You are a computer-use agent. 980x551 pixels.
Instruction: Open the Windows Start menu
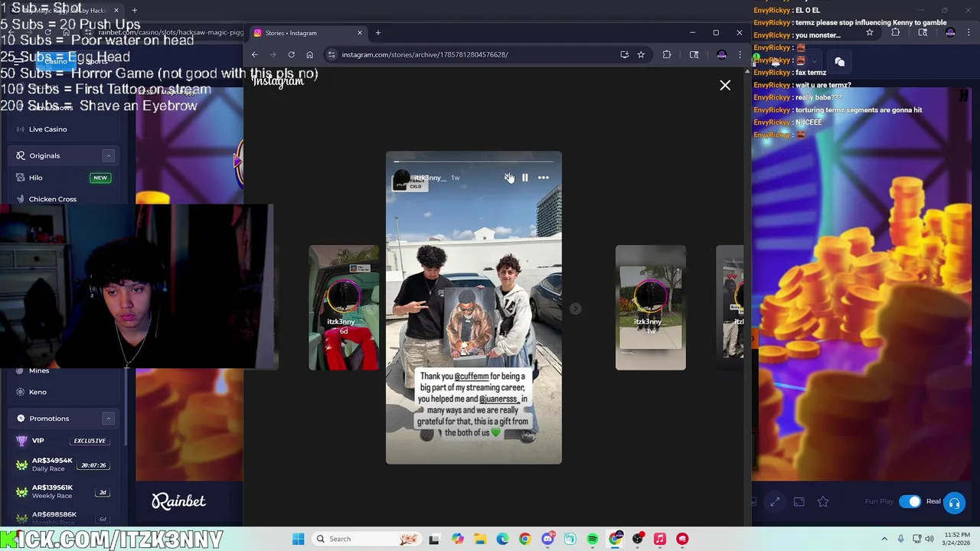(x=298, y=539)
